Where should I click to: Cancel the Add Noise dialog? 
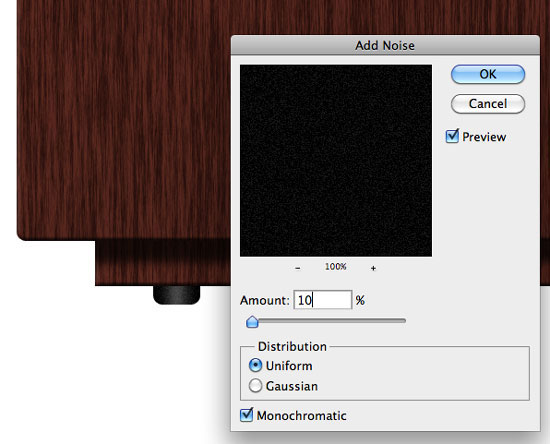pos(488,104)
